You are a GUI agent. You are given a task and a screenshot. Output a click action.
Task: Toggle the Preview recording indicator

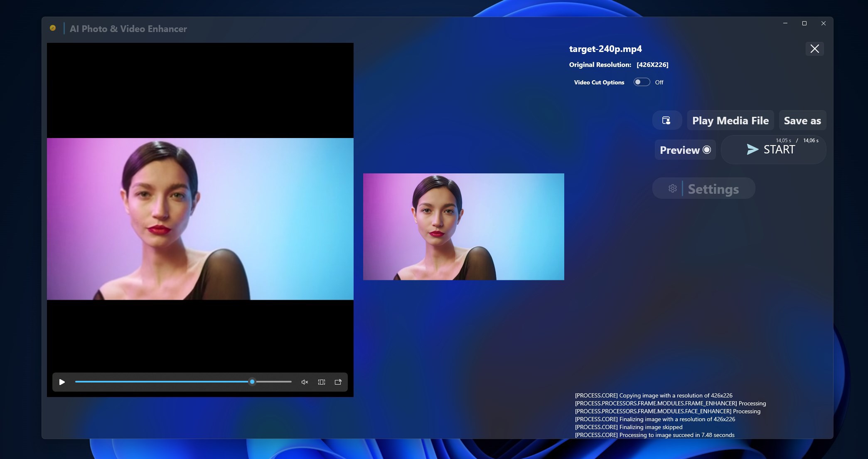[706, 150]
